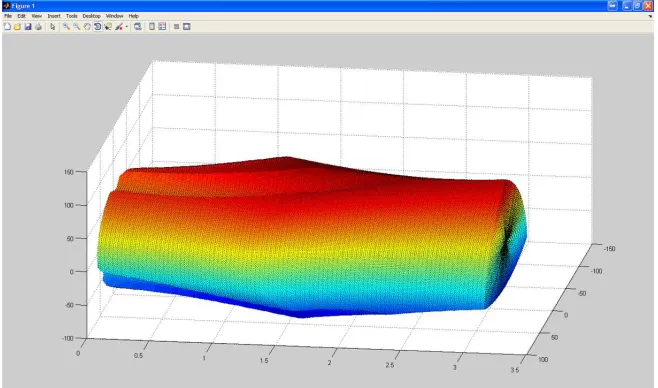
Task: Toggle the Rotate 3D tool off
Action: 97,27
